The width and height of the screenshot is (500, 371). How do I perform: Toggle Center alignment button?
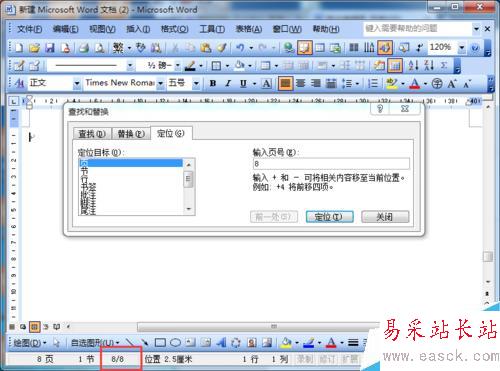[x=301, y=83]
